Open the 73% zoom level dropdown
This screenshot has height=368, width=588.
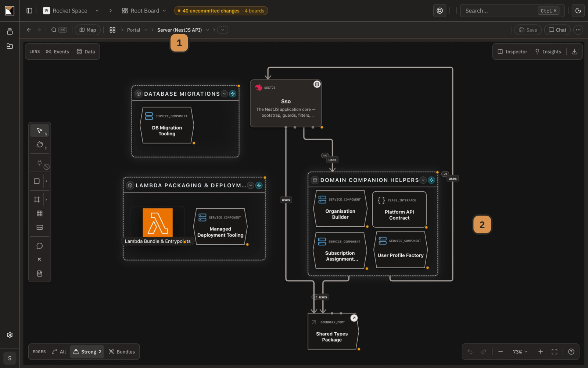click(520, 352)
